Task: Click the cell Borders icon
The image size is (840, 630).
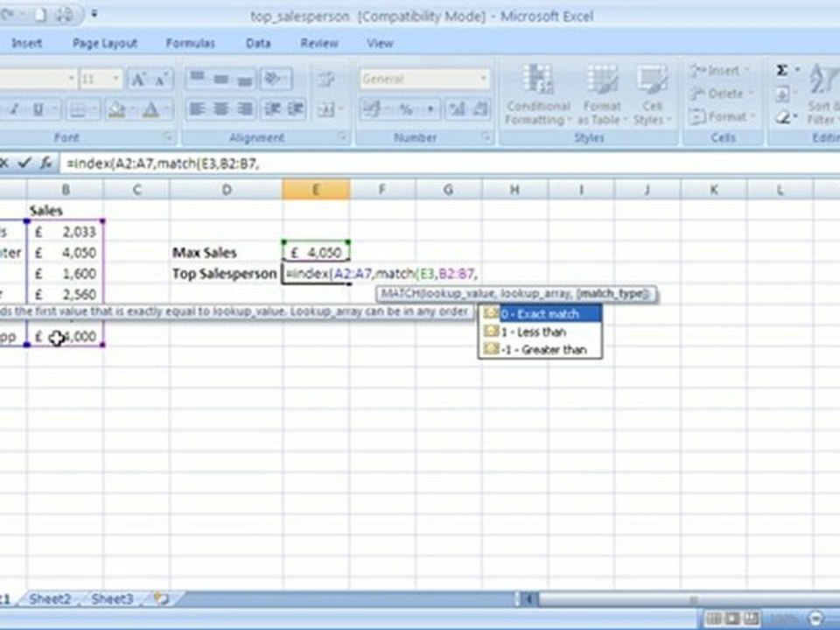Action: pyautogui.click(x=78, y=110)
